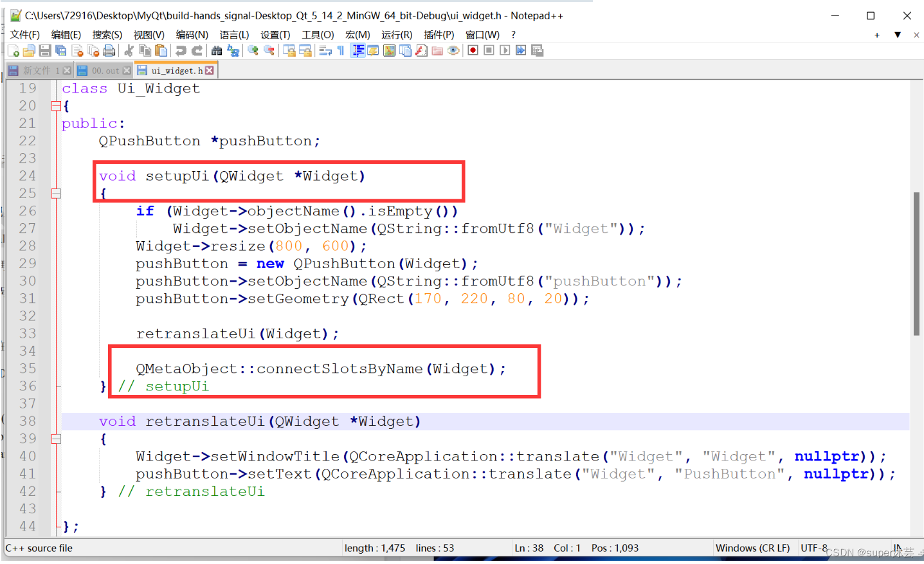Redo the edit with the Redo icon
Image resolution: width=924 pixels, height=564 pixels.
[x=197, y=51]
